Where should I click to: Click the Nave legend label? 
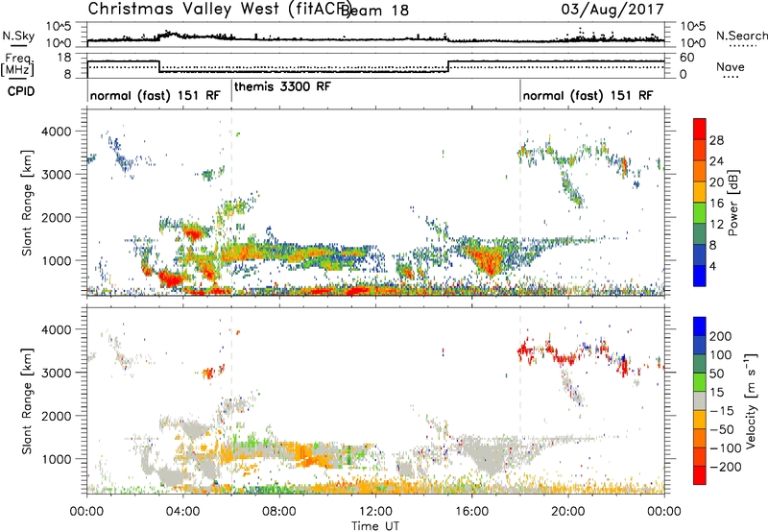point(730,67)
